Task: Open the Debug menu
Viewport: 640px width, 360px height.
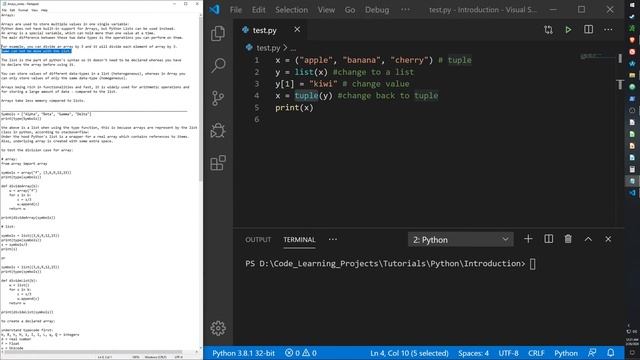Action: click(x=377, y=9)
